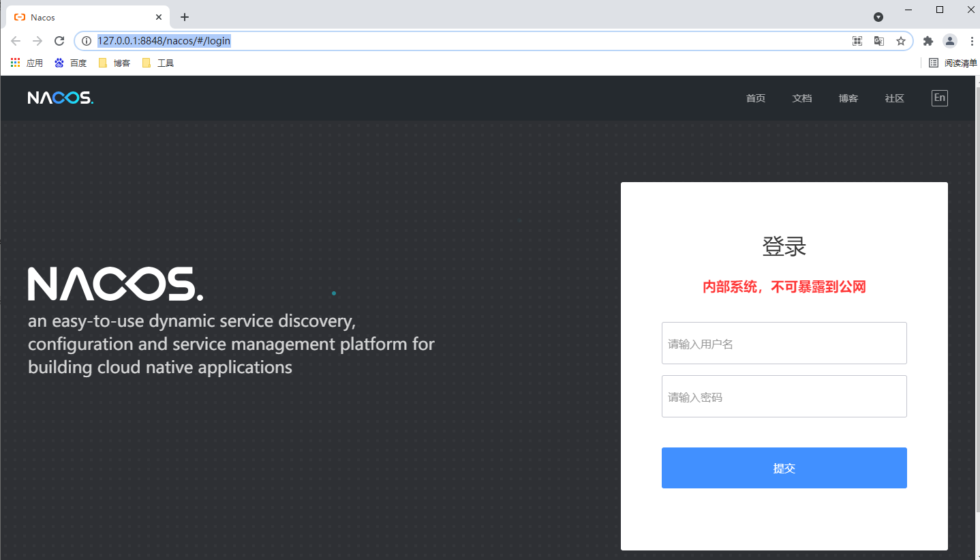980x560 pixels.
Task: Open the 阅读清单 reading list
Action: tap(953, 63)
